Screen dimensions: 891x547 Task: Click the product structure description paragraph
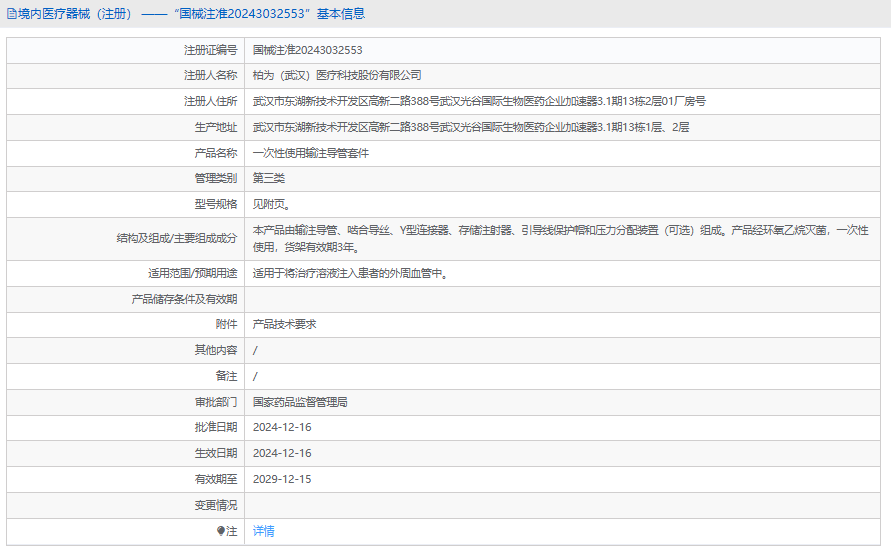560,238
